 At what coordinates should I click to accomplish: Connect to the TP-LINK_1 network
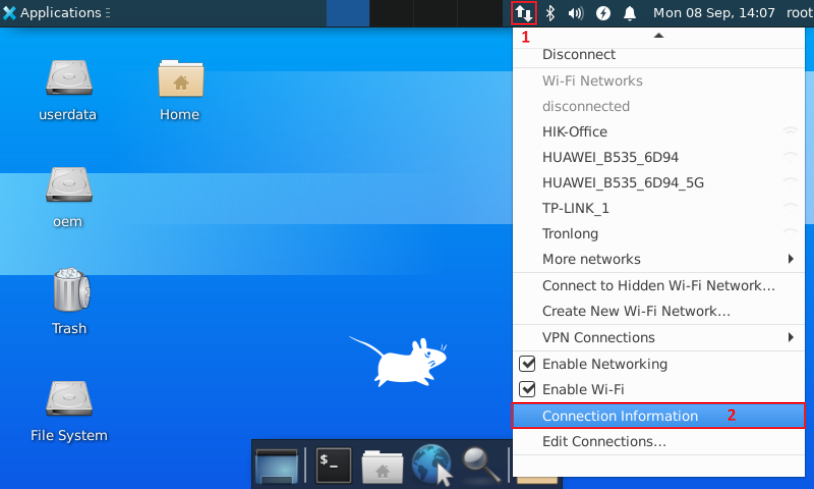coord(659,208)
